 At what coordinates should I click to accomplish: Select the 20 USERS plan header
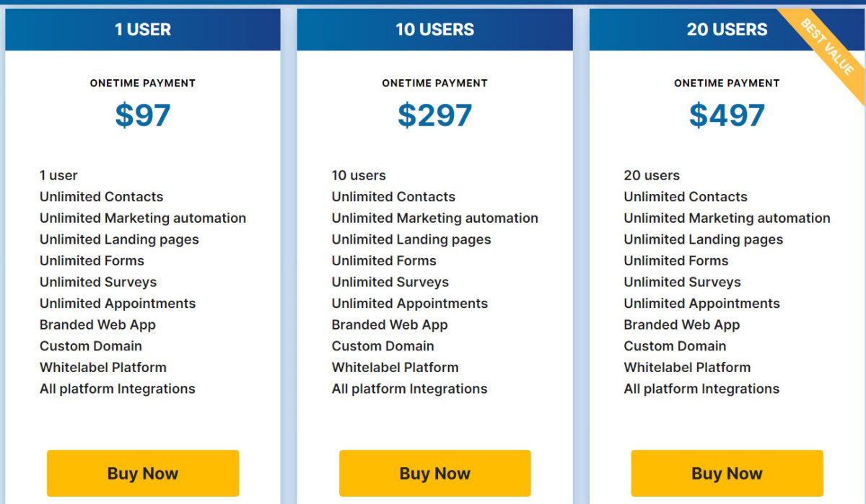point(726,30)
